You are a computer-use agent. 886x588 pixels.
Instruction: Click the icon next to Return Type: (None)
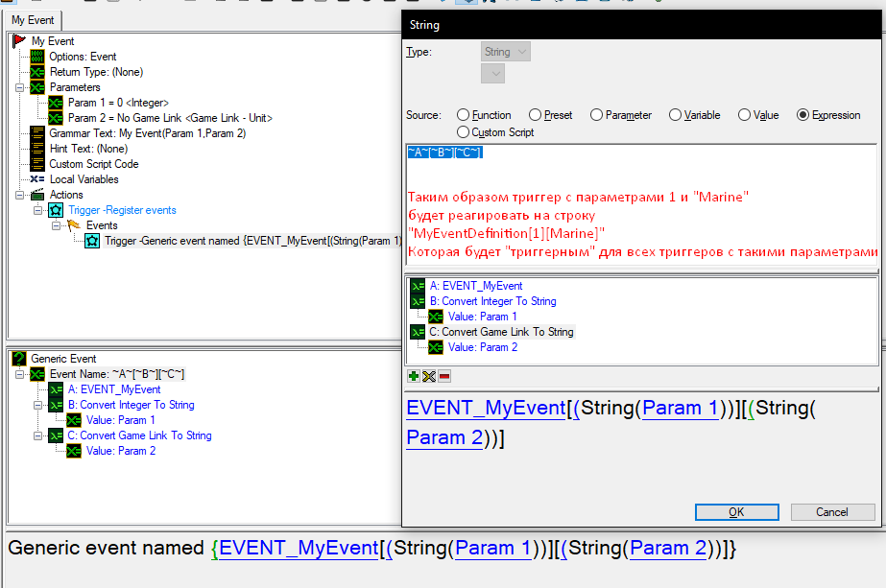tap(37, 72)
